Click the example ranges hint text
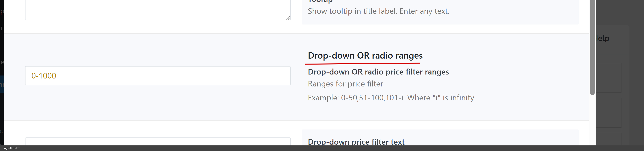644x151 pixels. (391, 98)
